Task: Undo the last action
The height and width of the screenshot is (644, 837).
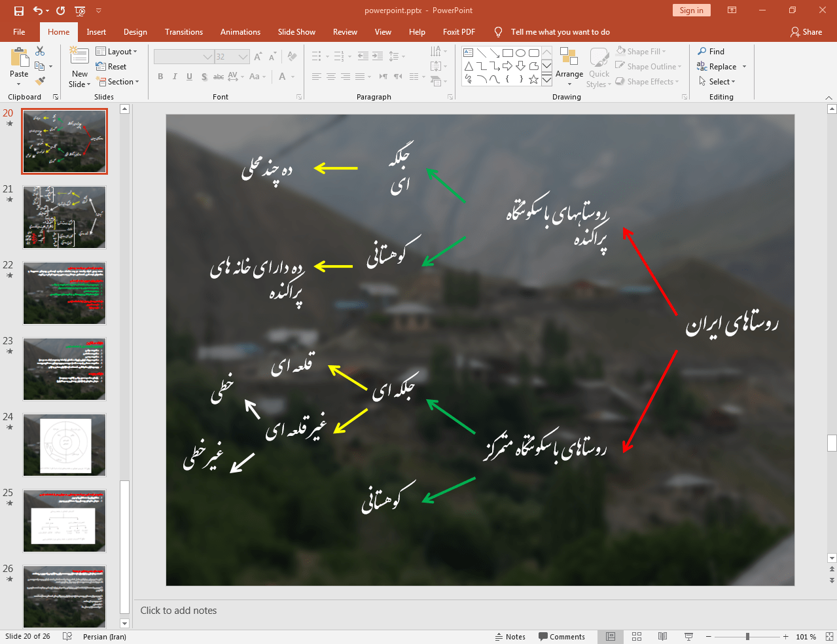Action: (38, 10)
